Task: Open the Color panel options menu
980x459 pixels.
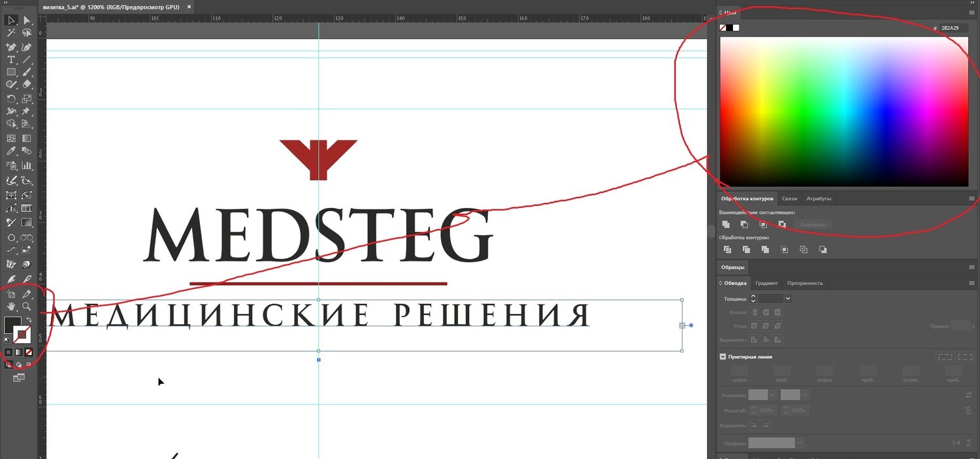Action: (972, 12)
